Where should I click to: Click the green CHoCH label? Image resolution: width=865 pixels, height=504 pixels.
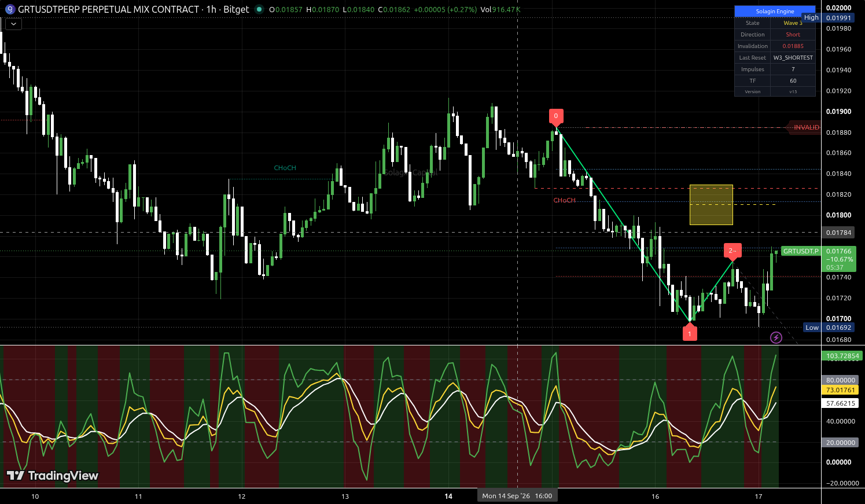[285, 168]
